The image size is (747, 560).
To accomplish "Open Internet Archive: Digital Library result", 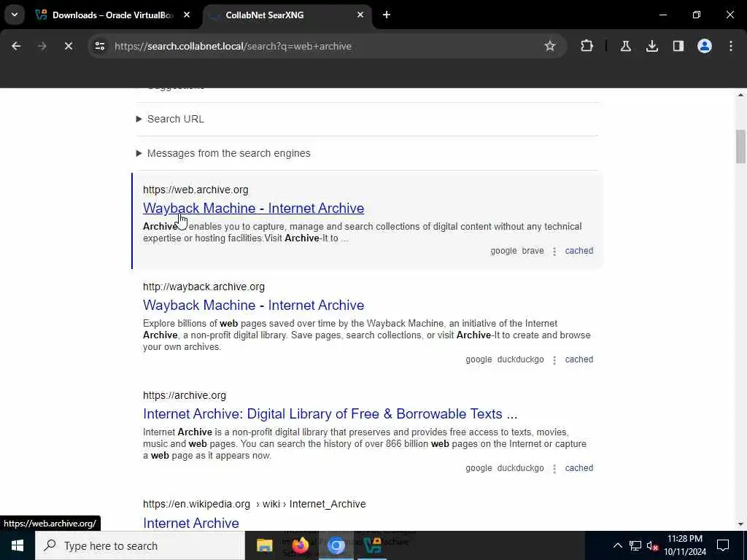I will point(330,414).
